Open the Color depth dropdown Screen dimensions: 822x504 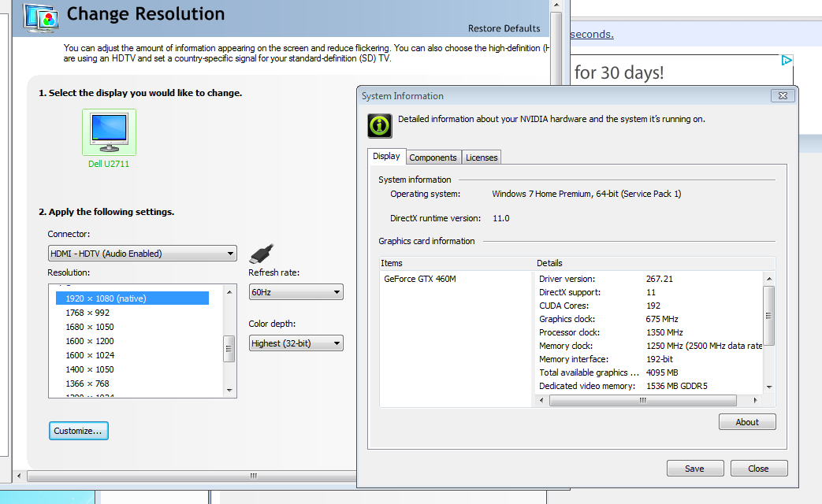[296, 343]
